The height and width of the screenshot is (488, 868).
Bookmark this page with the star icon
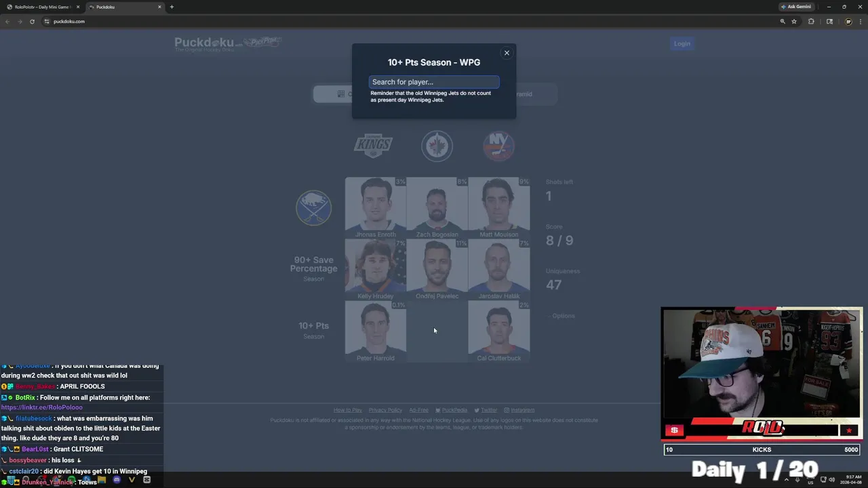(794, 21)
